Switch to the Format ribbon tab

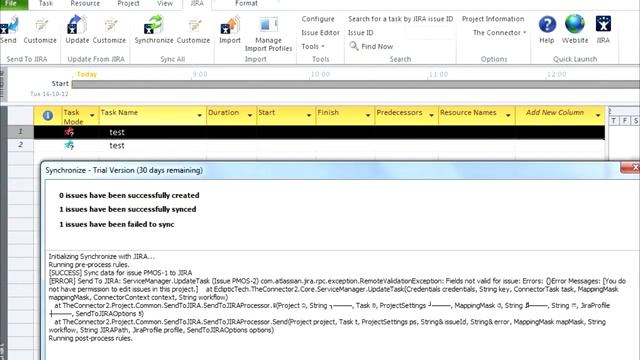246,4
